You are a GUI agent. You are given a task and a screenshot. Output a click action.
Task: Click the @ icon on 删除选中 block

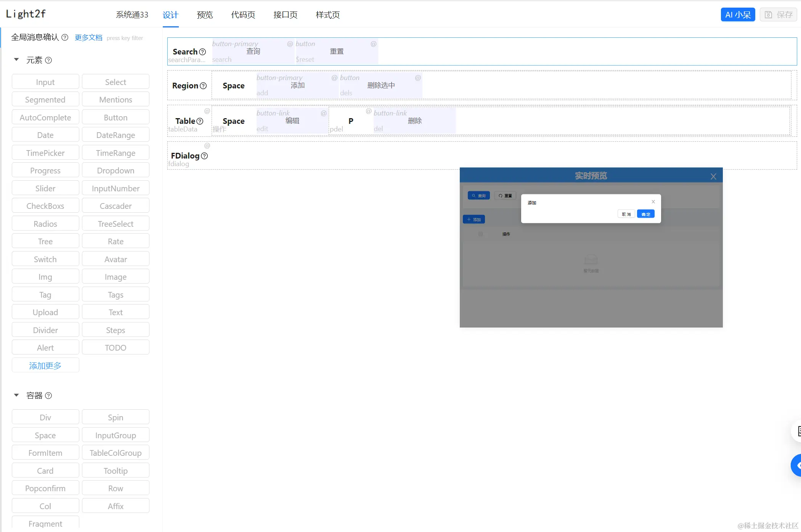418,78
